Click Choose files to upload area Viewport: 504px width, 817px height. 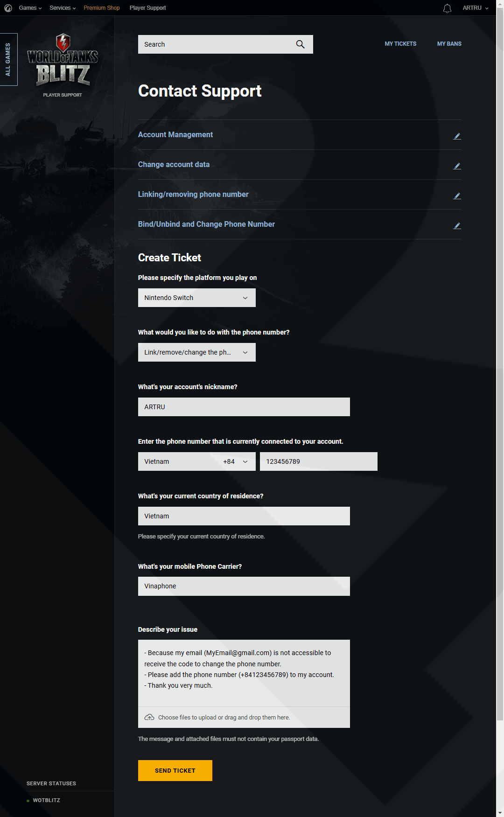click(244, 717)
